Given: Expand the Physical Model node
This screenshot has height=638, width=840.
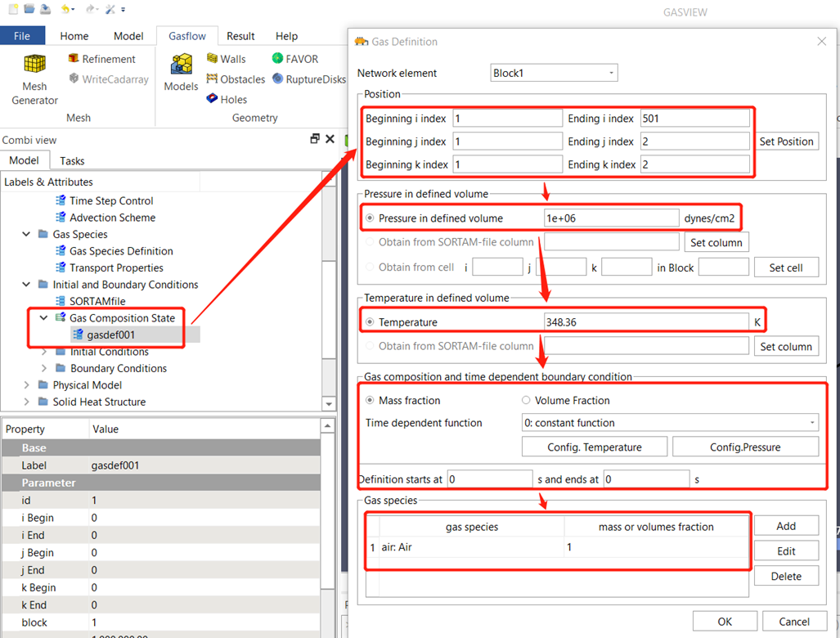Looking at the screenshot, I should (26, 385).
